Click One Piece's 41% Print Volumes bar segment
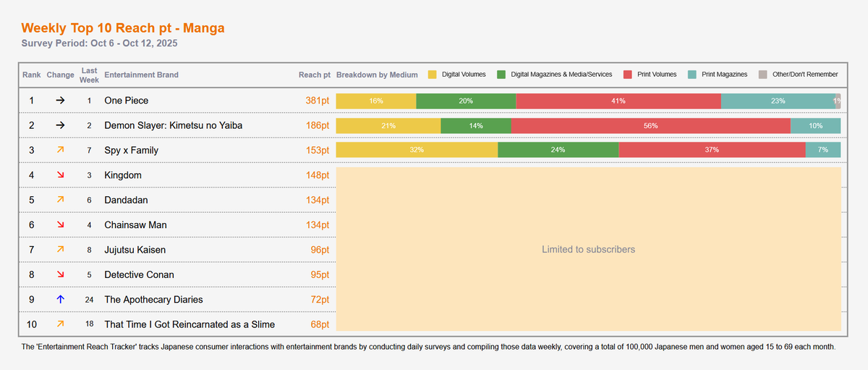The image size is (868, 370). (618, 101)
